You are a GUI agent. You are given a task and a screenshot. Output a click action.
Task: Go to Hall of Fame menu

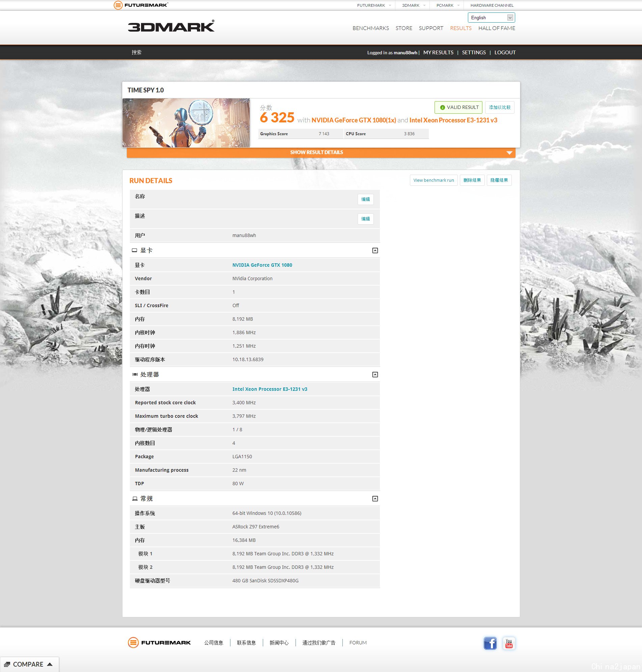[x=497, y=28]
